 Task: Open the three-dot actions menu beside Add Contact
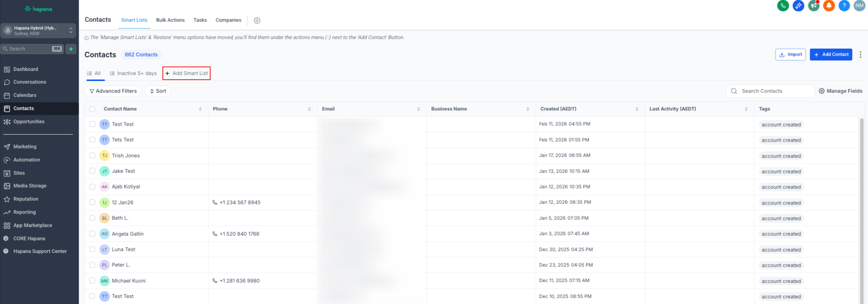click(860, 55)
